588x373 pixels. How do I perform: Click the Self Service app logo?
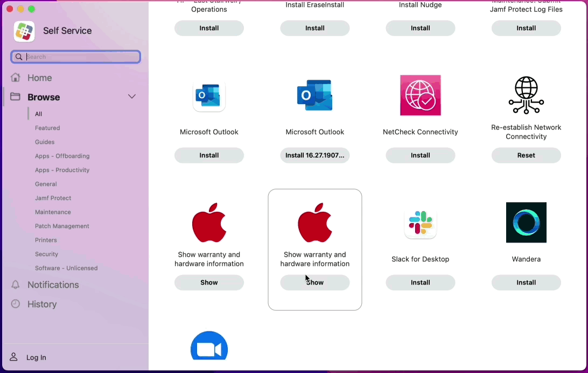pos(24,31)
